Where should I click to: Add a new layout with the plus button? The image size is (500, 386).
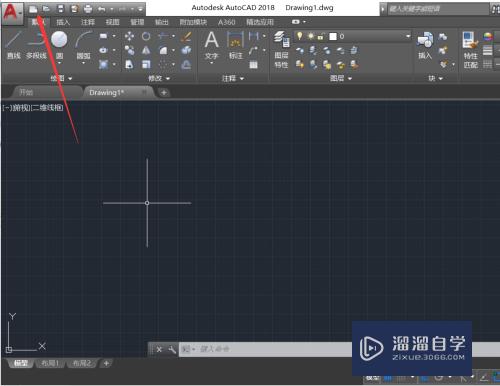106,363
